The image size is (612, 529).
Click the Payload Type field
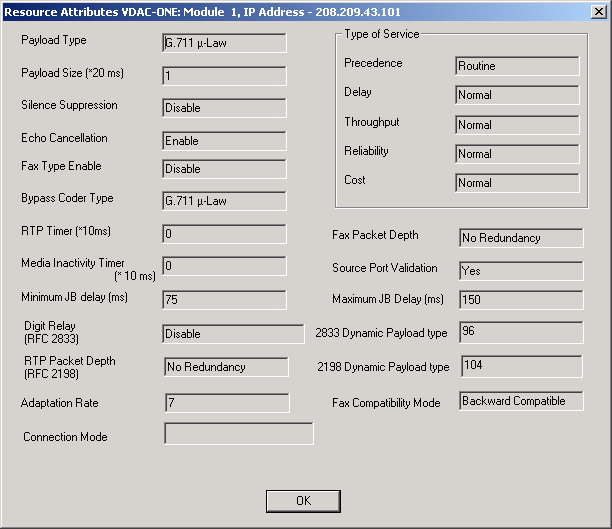[224, 43]
